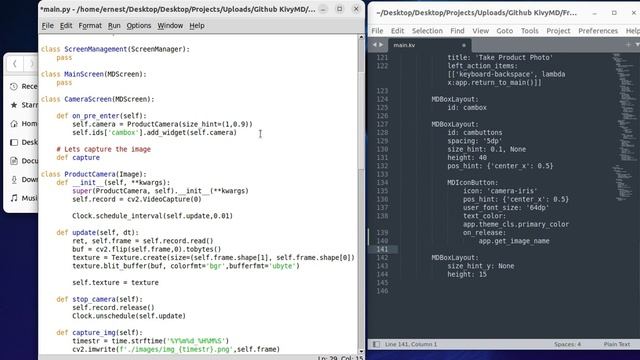Open Sublime Text Project menu
The height and width of the screenshot is (360, 640).
pos(558,31)
